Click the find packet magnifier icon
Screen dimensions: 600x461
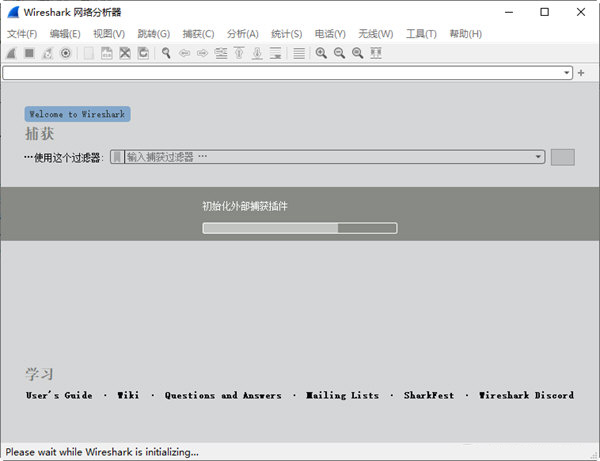166,53
